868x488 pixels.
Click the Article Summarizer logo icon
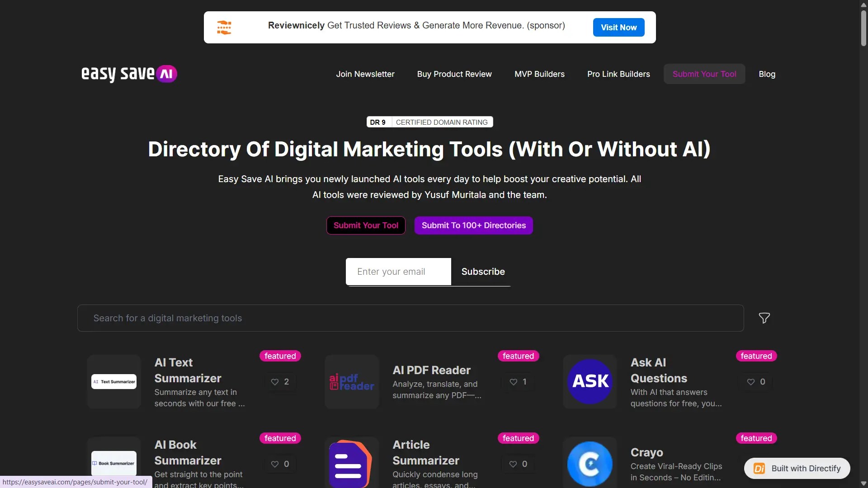(352, 463)
